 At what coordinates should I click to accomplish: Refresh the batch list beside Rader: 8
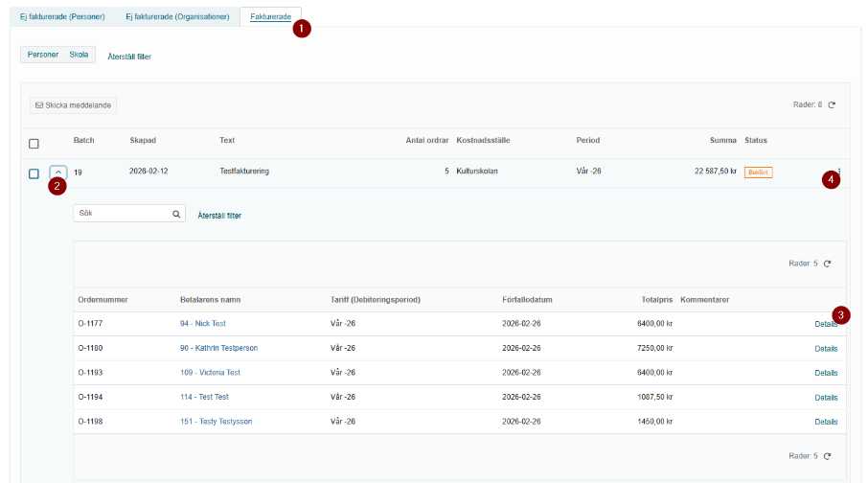[x=832, y=104]
